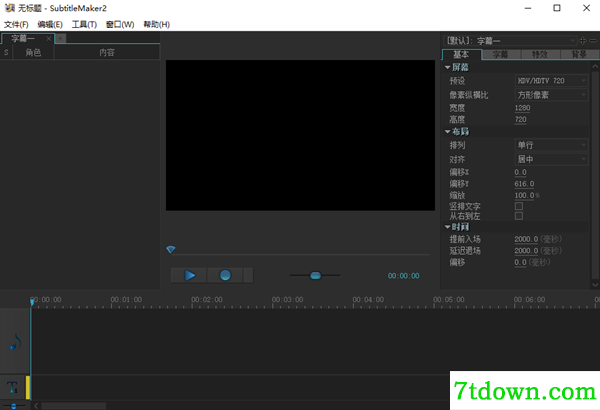The height and width of the screenshot is (410, 600).
Task: Collapse the 屏幕 section
Action: 447,67
